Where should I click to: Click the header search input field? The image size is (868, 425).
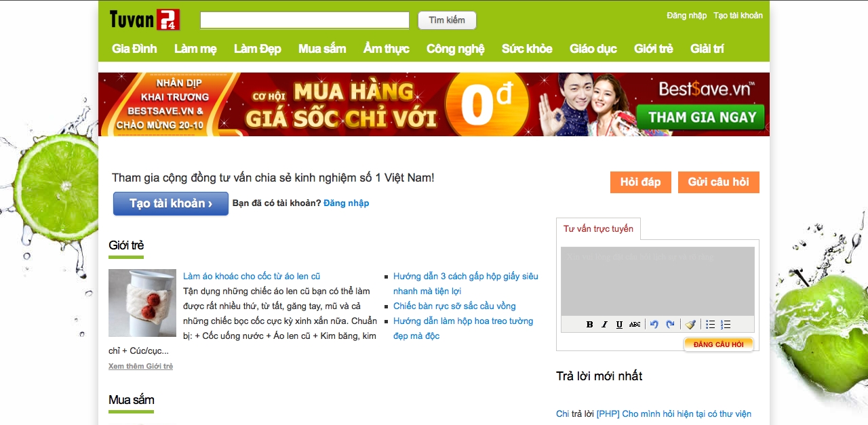point(304,20)
